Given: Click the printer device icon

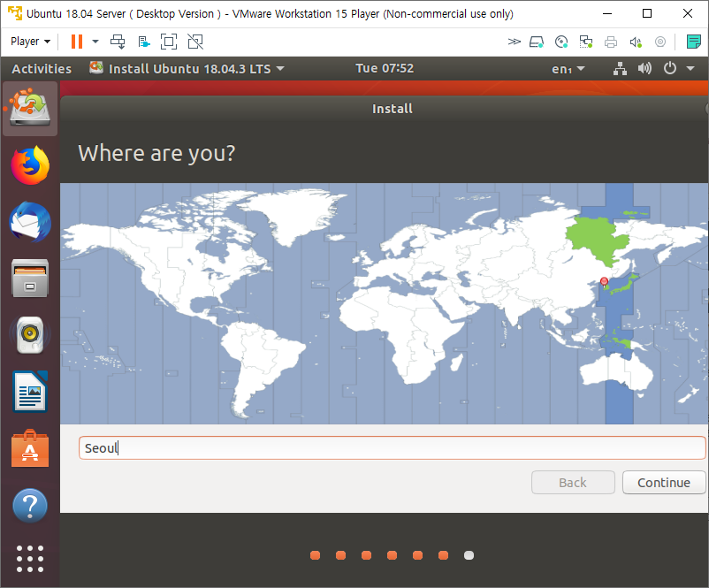Looking at the screenshot, I should point(611,42).
